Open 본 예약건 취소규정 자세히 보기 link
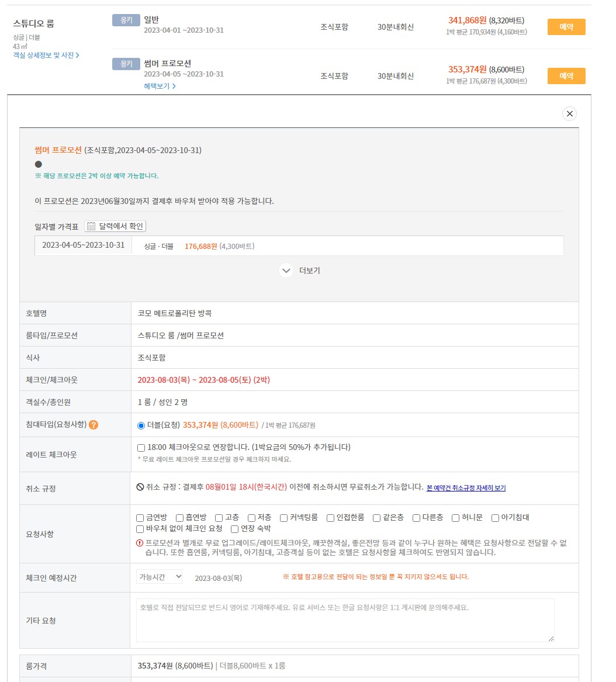The height and width of the screenshot is (682, 616). [466, 488]
